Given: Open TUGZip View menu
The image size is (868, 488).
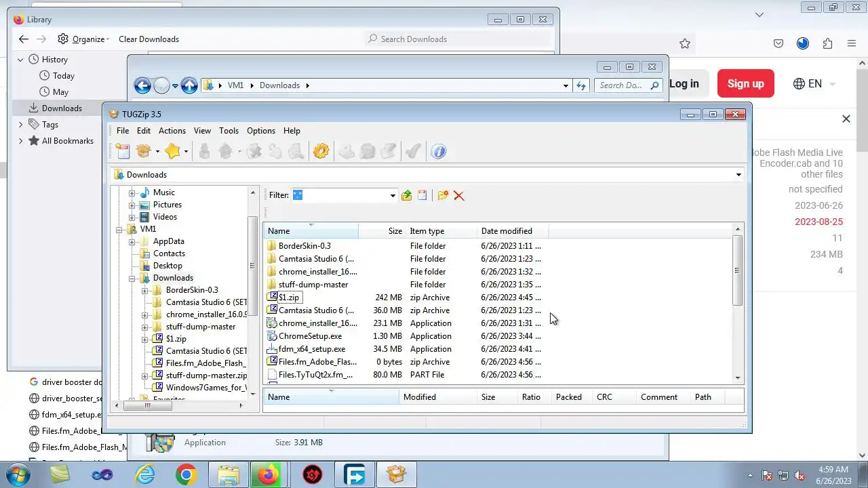Looking at the screenshot, I should (202, 131).
